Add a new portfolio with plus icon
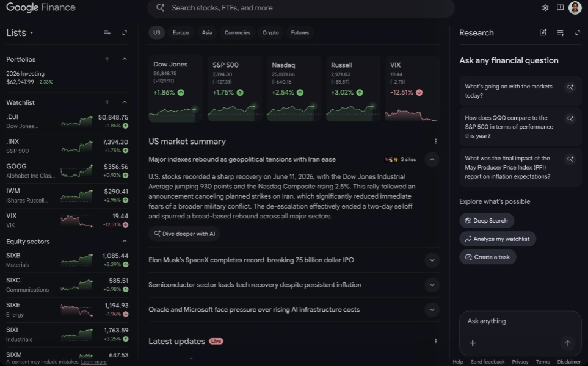The height and width of the screenshot is (366, 588). click(107, 59)
